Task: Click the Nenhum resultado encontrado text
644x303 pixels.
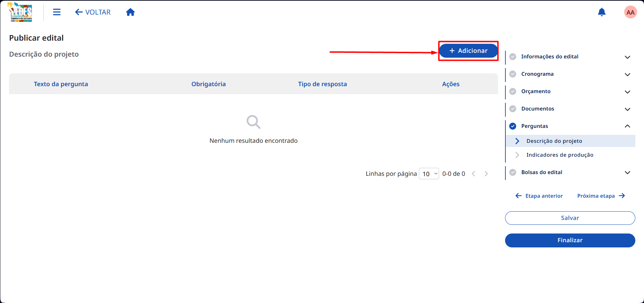Action: 254,141
